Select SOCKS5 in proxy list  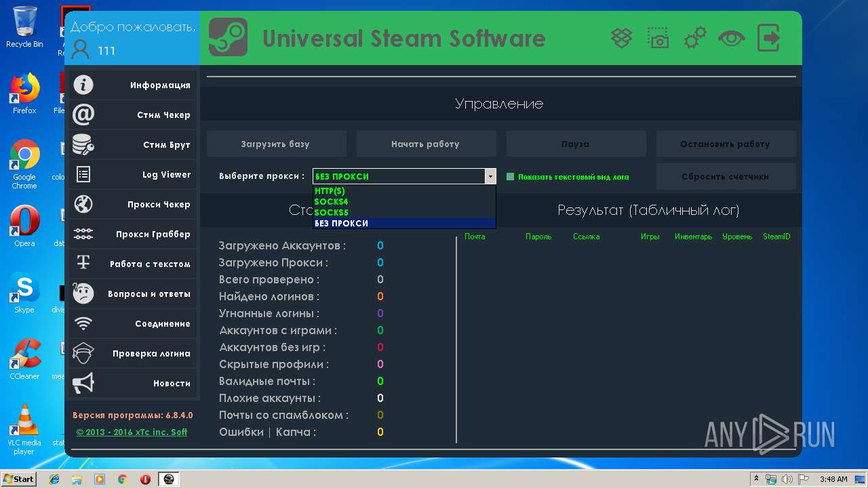[404, 212]
